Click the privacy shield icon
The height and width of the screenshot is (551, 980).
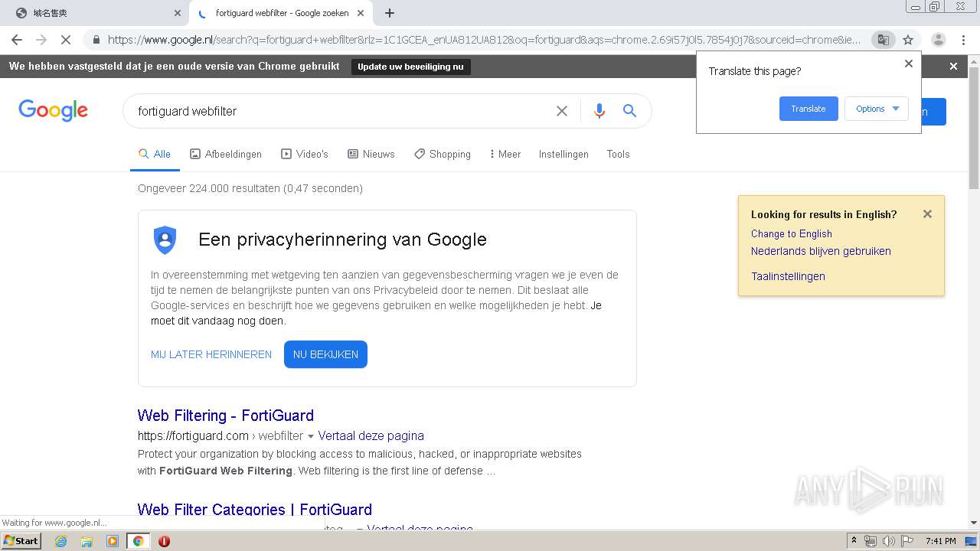click(x=165, y=240)
